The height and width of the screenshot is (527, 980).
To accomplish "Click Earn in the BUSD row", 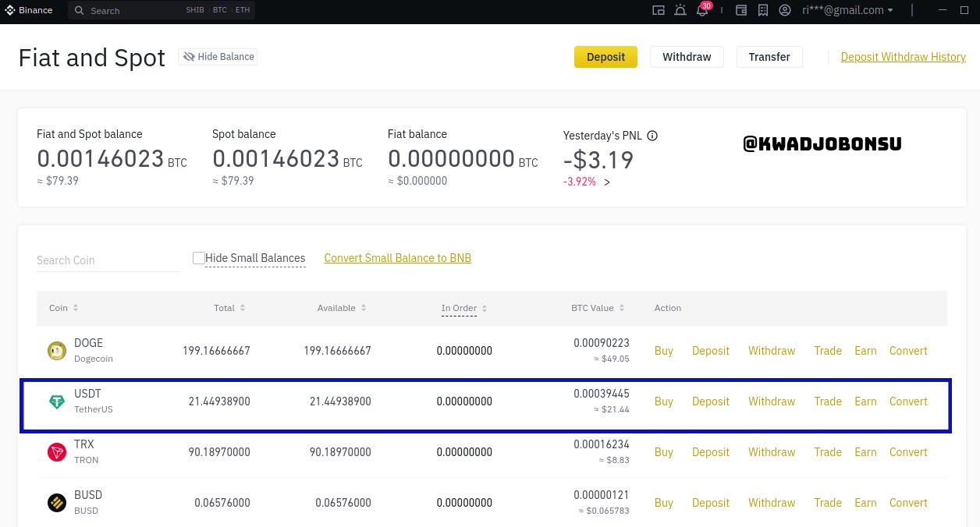I will click(865, 503).
